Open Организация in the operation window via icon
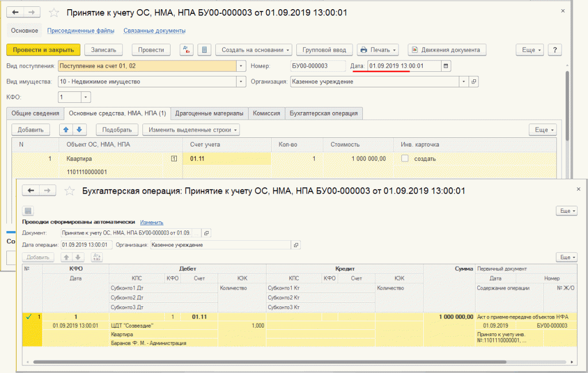This screenshot has width=588, height=373. click(296, 245)
